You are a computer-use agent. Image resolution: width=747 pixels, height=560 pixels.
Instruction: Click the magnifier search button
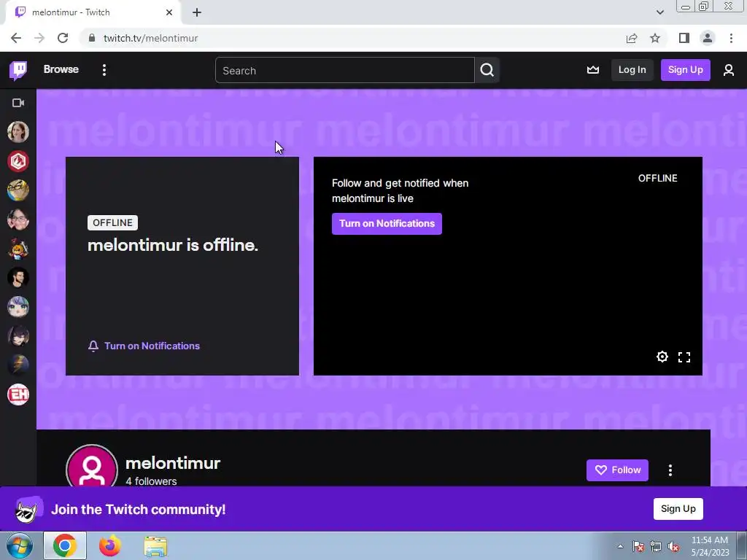(x=487, y=71)
